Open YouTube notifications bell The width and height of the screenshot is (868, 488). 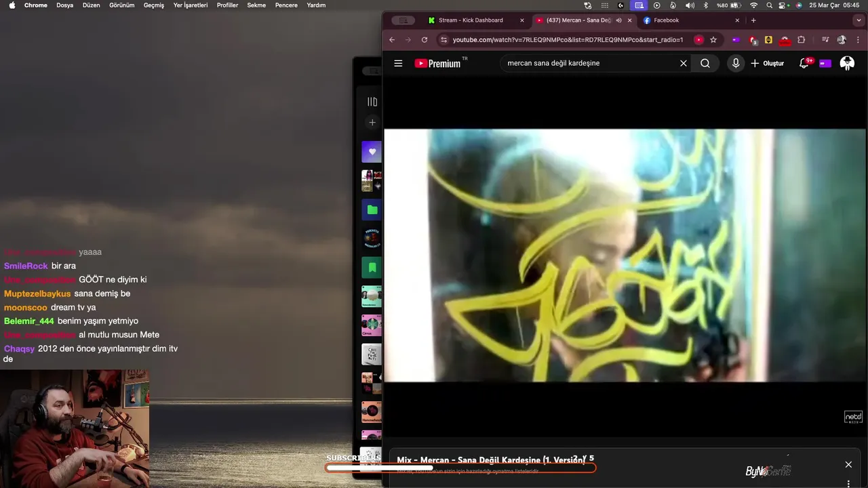click(804, 63)
